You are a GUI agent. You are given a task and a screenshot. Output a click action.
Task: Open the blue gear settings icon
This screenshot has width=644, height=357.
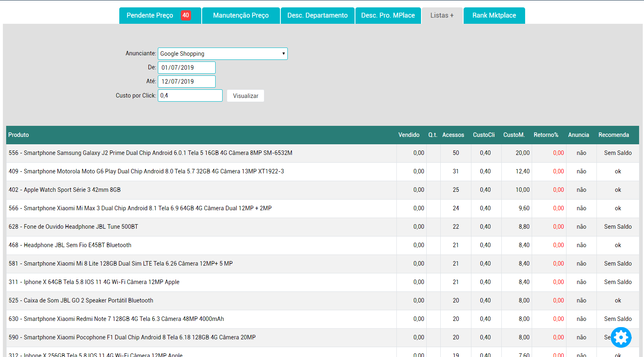pos(621,337)
